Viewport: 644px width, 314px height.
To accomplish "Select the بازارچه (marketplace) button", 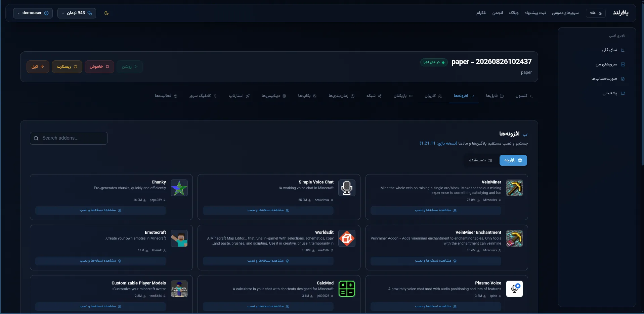I will coord(513,160).
